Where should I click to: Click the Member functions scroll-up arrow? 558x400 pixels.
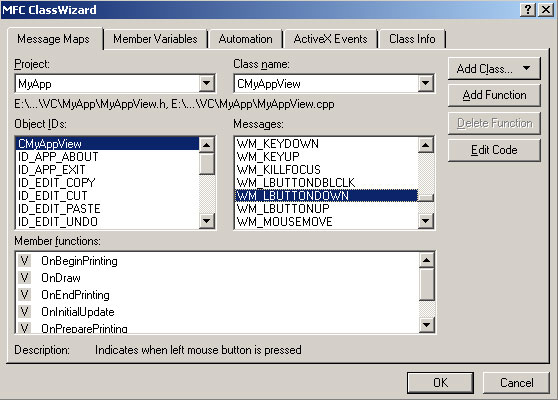click(x=426, y=260)
